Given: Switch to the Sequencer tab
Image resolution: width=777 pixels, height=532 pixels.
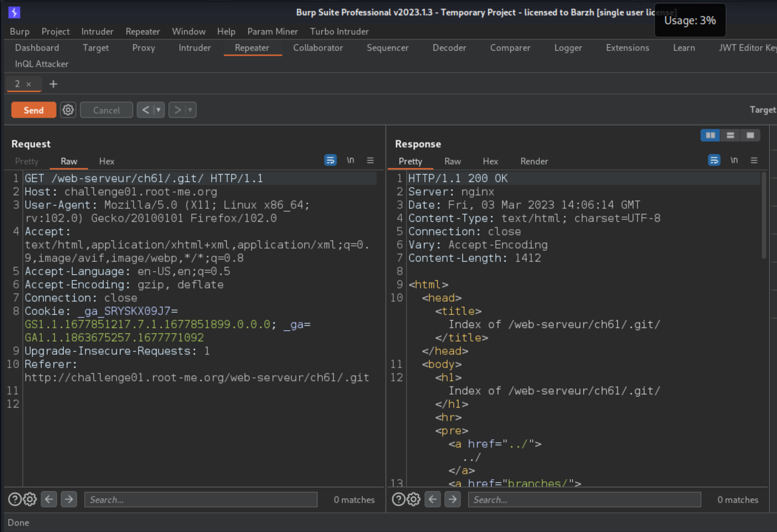Looking at the screenshot, I should (x=387, y=48).
